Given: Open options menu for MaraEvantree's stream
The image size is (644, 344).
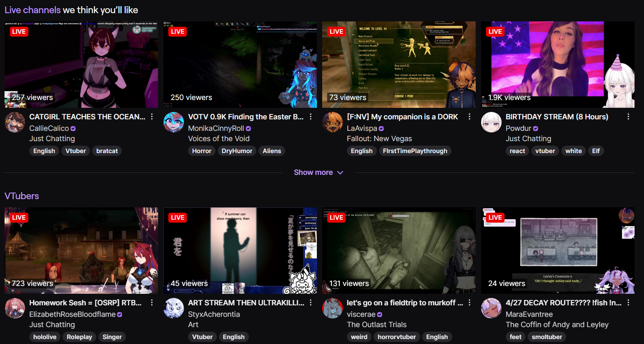Looking at the screenshot, I should point(628,303).
